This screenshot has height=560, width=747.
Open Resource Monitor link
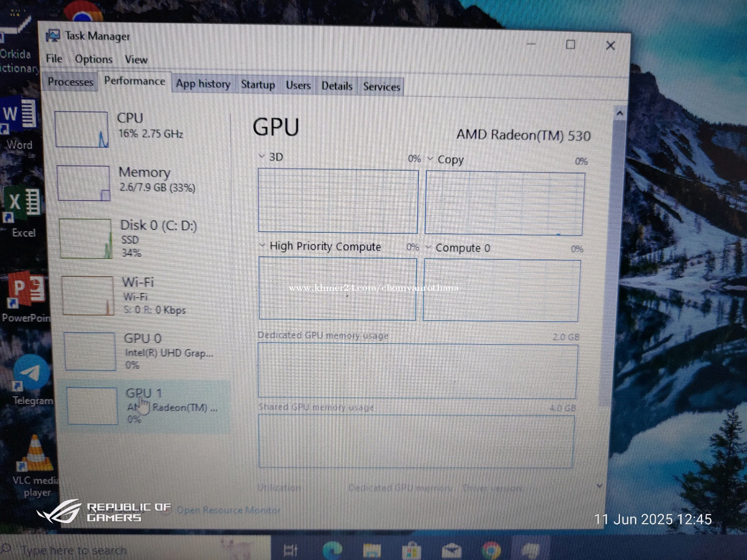coord(228,510)
